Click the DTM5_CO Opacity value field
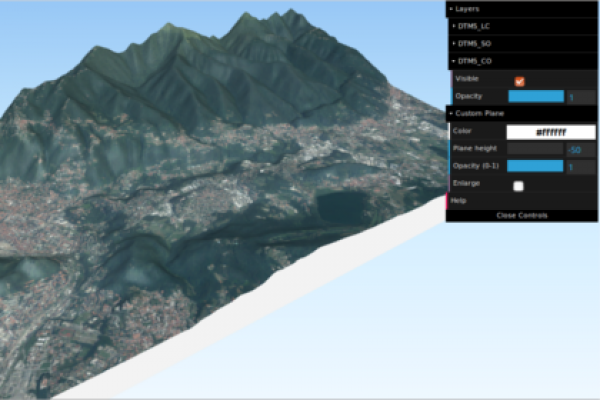Image resolution: width=600 pixels, height=400 pixels. click(x=581, y=97)
